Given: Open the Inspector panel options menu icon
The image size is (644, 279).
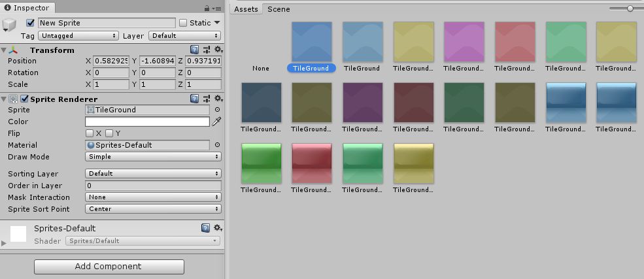Looking at the screenshot, I should coord(216,8).
